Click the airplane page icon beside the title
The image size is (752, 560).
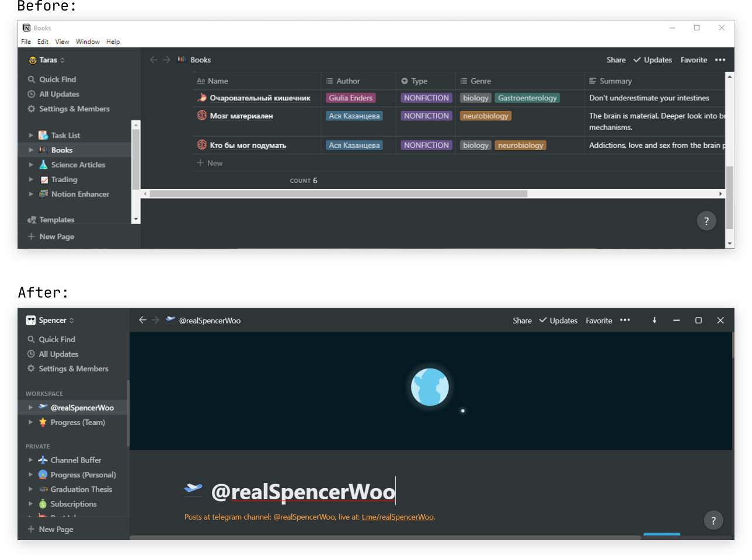pos(193,488)
